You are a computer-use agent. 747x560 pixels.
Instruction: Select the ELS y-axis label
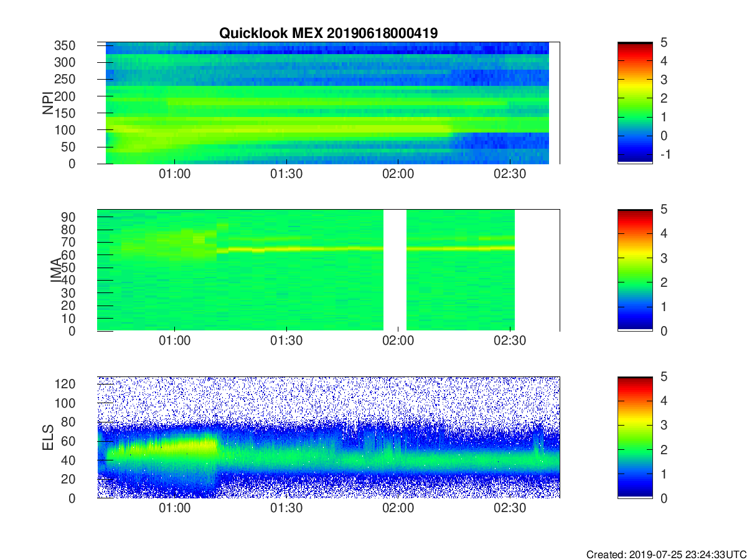click(49, 437)
